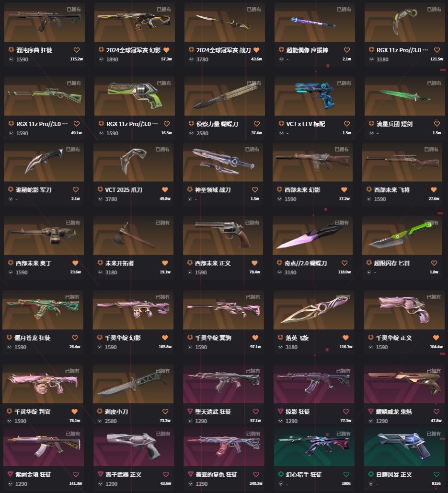The height and width of the screenshot is (493, 448).
Task: Click the price coin icon under 剥皮小刀
Action: [x=100, y=421]
